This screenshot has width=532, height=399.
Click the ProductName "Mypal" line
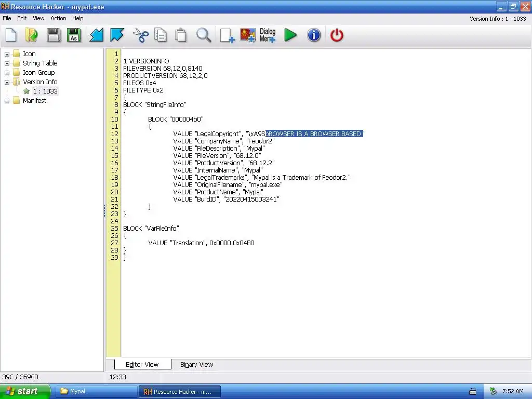pos(218,192)
